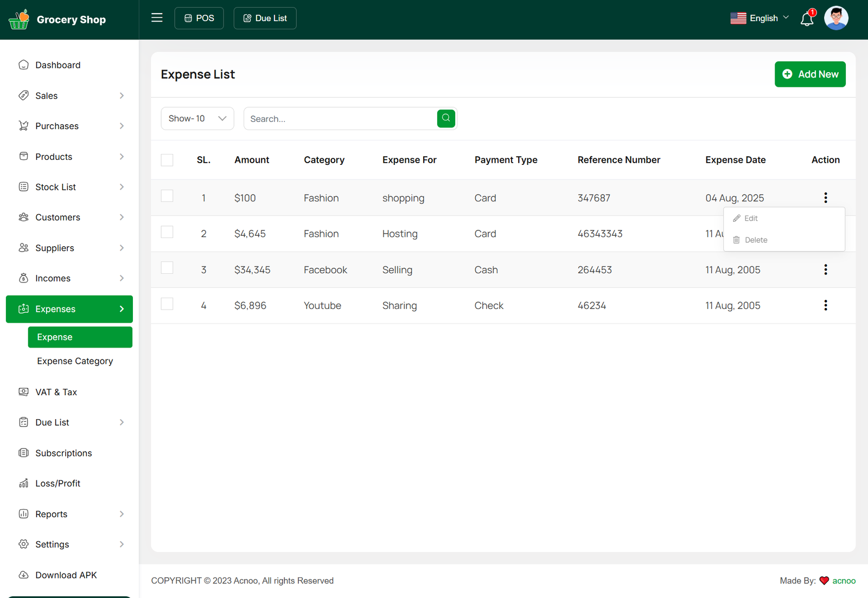The width and height of the screenshot is (868, 598).
Task: Select Delete in the action popup
Action: 755,240
